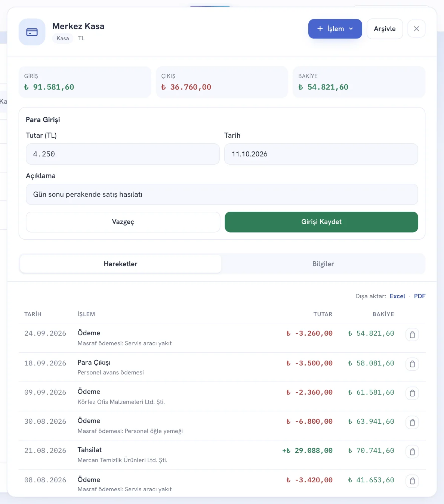Edit the Açıklama description field
444x504 pixels.
[222, 194]
